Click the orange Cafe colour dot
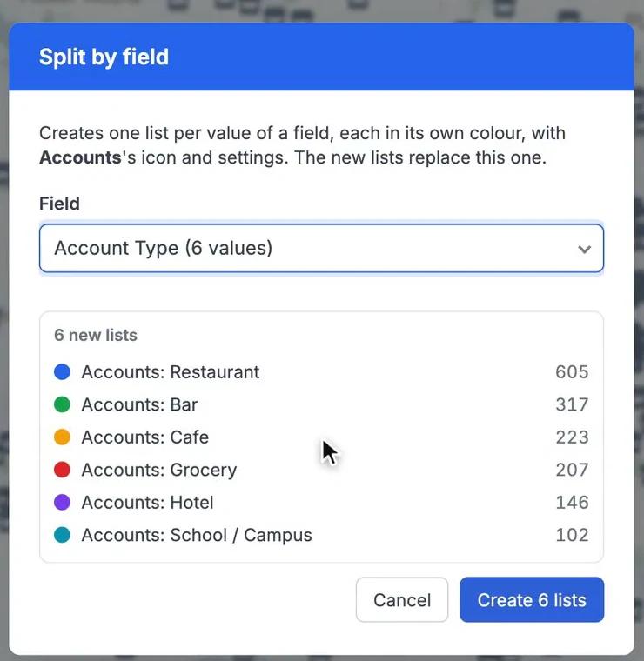Viewport: 644px width, 661px height. click(62, 437)
